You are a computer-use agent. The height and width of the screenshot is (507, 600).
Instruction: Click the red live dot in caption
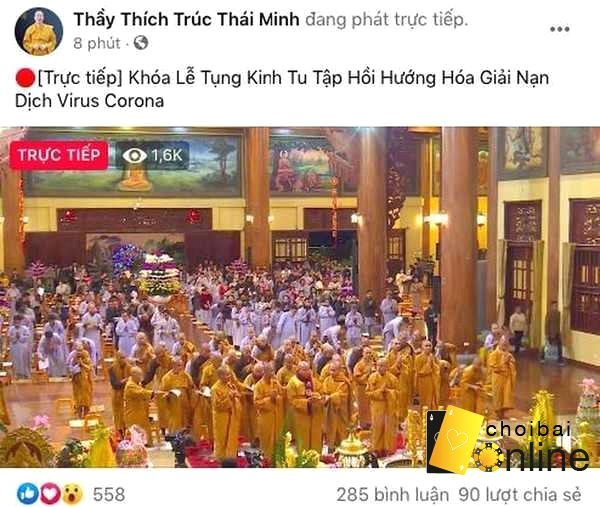[x=25, y=78]
